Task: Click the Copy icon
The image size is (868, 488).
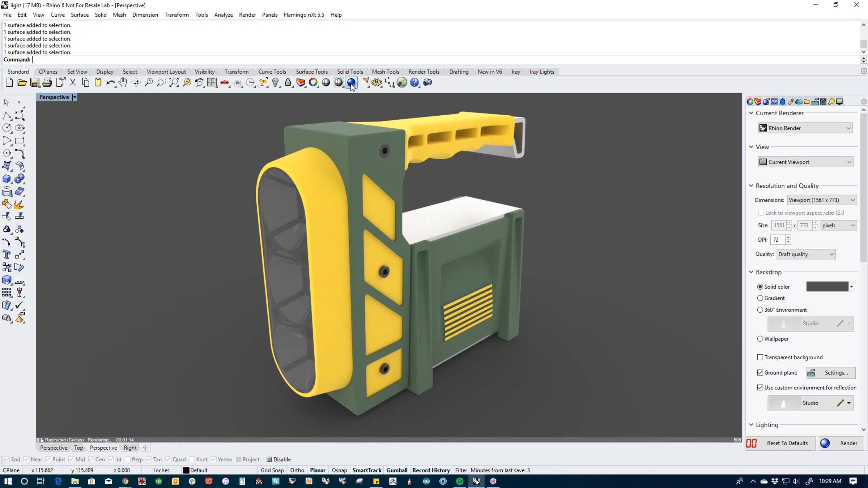Action: pos(85,82)
